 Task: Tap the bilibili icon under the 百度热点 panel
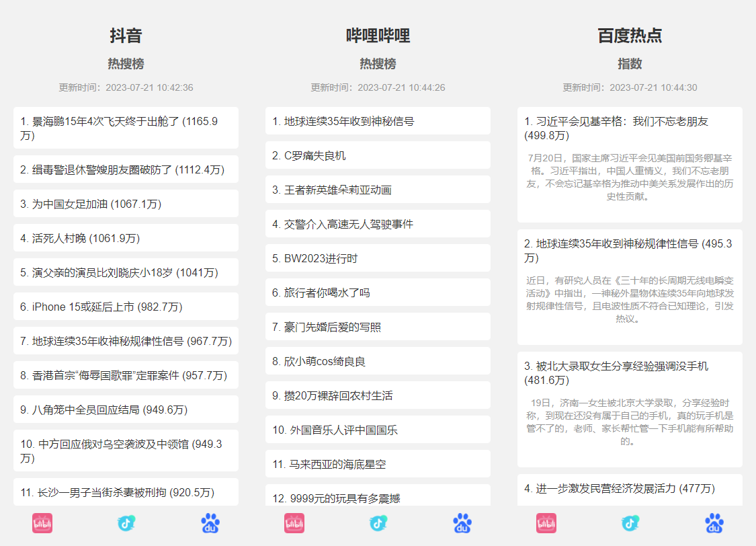(x=546, y=523)
